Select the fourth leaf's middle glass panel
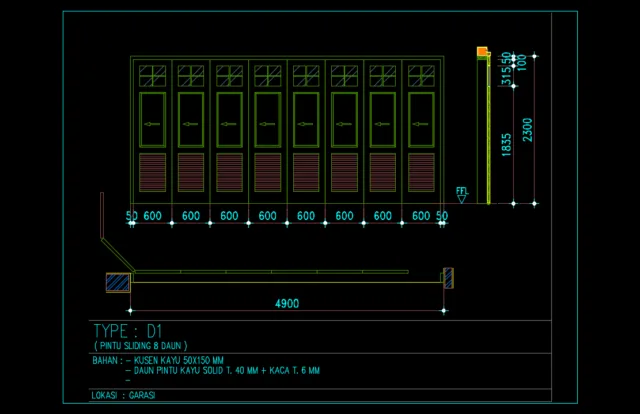This screenshot has width=640, height=414. click(x=267, y=120)
